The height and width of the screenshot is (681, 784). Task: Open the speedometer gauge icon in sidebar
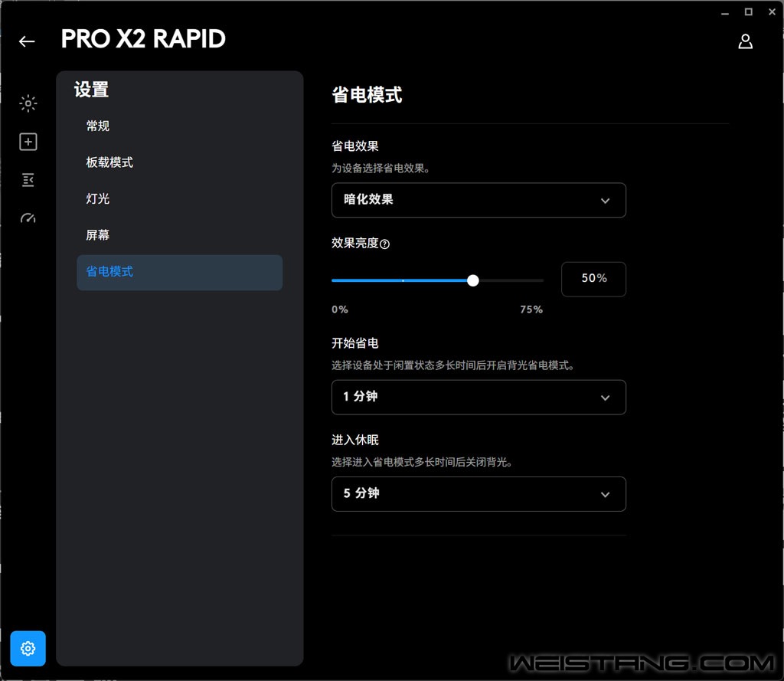click(28, 218)
